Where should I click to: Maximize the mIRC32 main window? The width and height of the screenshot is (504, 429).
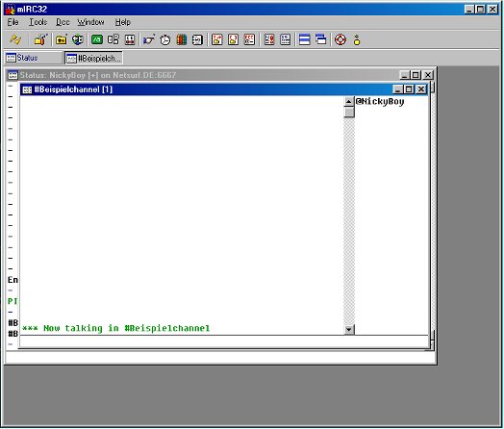click(481, 10)
